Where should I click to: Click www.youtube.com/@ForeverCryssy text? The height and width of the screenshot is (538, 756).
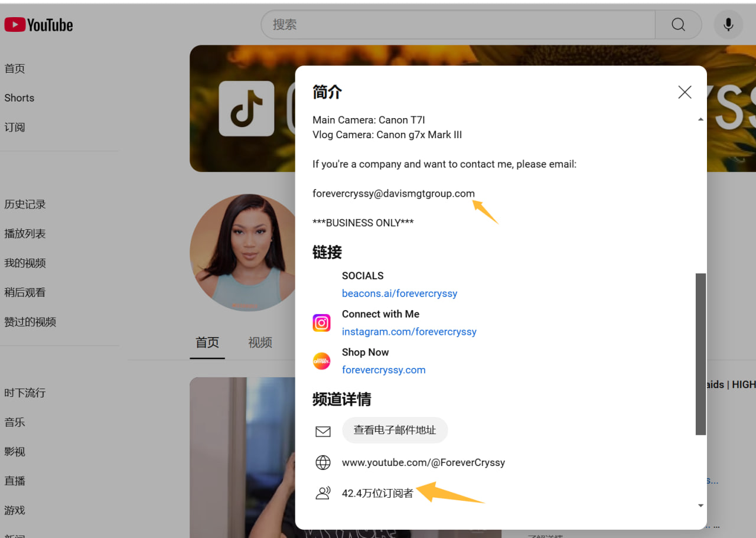[423, 462]
